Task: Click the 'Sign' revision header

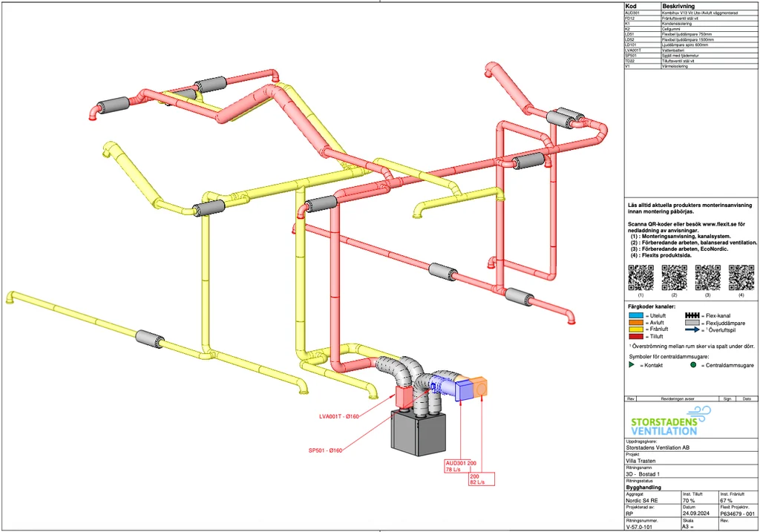Action: click(727, 398)
